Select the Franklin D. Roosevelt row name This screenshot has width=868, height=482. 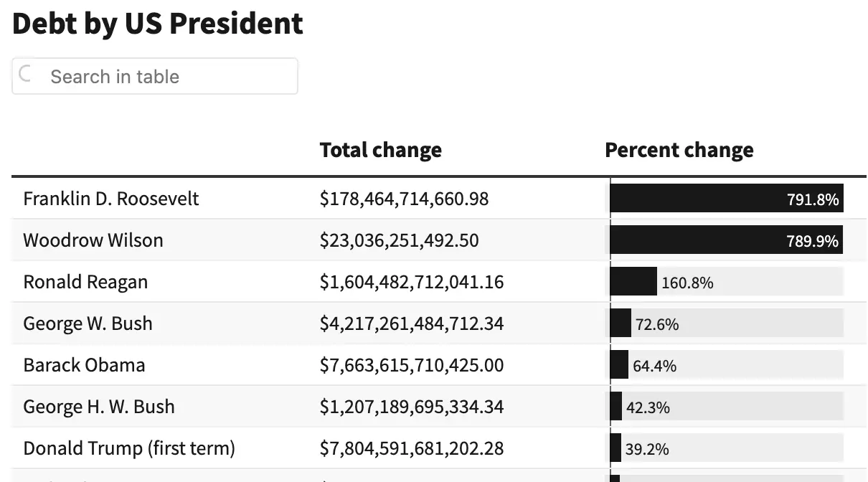tap(111, 199)
